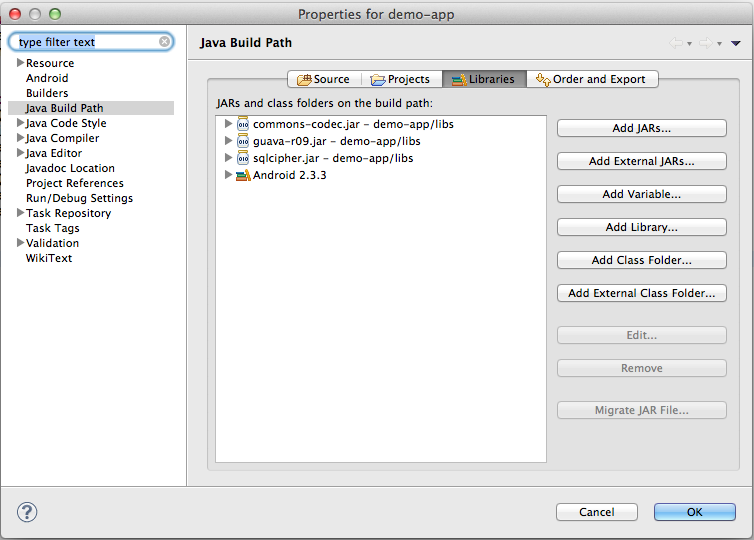Click the forward navigation arrow icon

(x=705, y=43)
